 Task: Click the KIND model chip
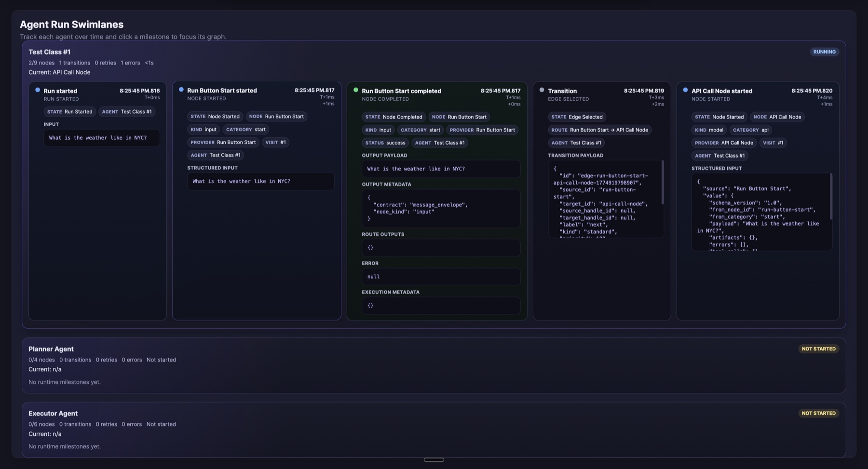tap(709, 130)
